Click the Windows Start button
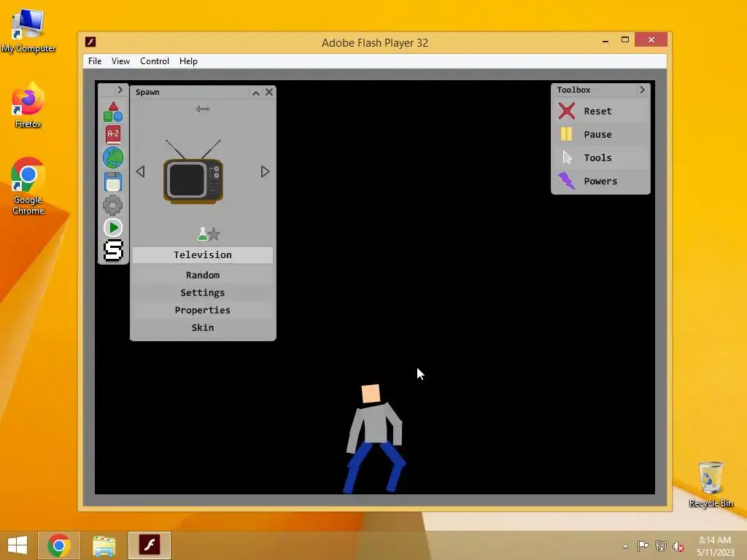 [18, 545]
